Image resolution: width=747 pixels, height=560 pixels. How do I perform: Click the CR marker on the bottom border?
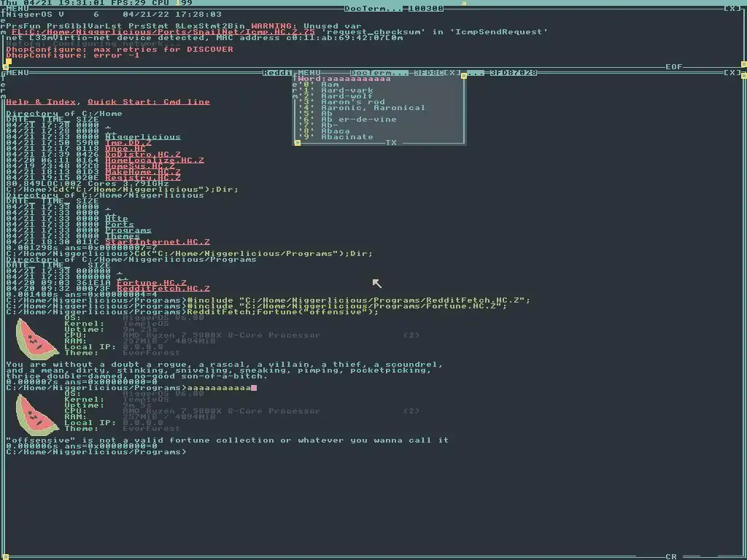coord(671,556)
